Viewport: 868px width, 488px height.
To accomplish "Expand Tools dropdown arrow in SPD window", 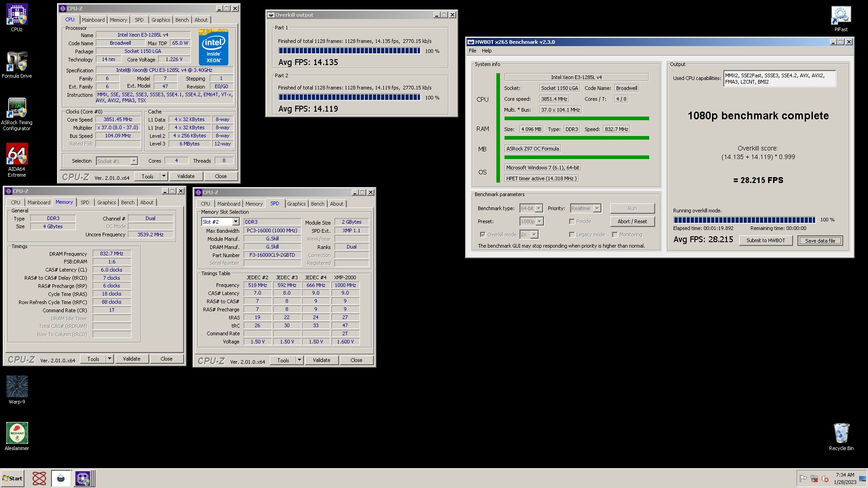I will (299, 360).
